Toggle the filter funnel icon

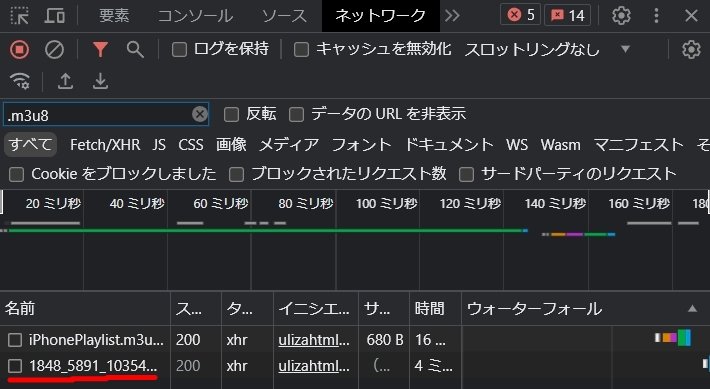100,49
